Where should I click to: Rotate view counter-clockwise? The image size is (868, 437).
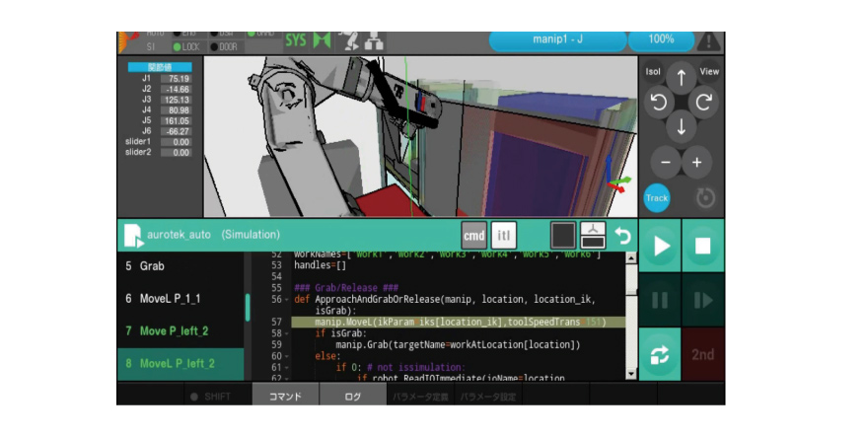pos(658,102)
